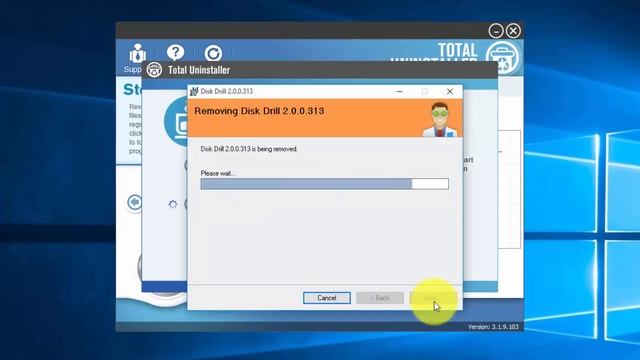
Task: Open Support icon in Total Uninstaller
Action: [137, 54]
